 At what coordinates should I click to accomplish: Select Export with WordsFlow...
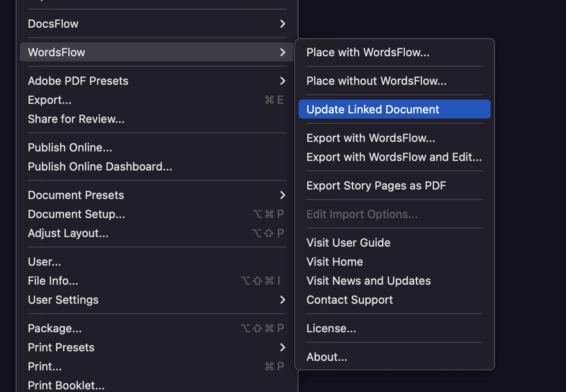(395, 138)
